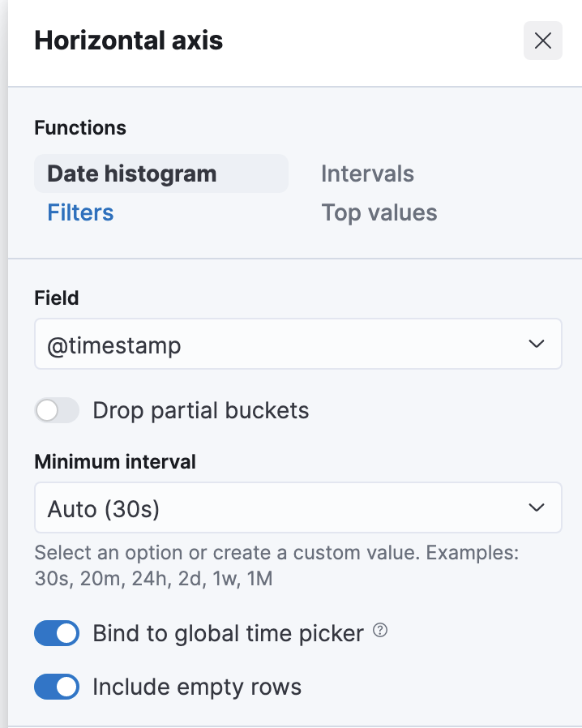Choose the Intervals function
This screenshot has height=728, width=582.
[x=367, y=173]
